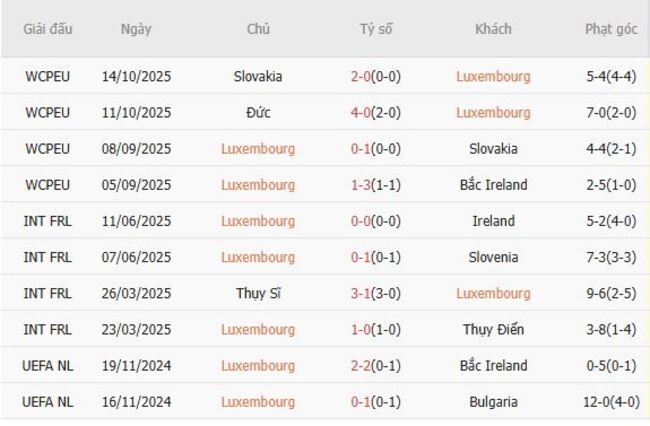Click the 2-0 score of Slovakia match

click(362, 76)
